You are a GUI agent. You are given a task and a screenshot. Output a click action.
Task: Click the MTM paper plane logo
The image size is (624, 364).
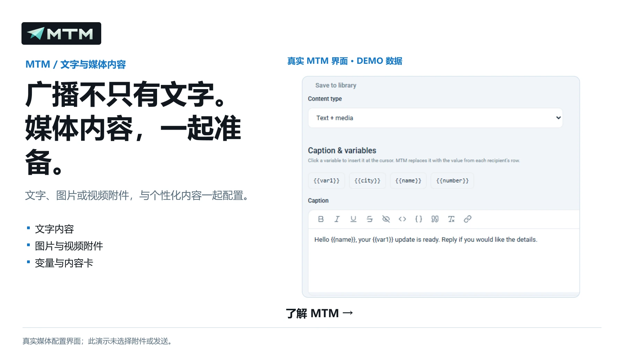pyautogui.click(x=61, y=34)
